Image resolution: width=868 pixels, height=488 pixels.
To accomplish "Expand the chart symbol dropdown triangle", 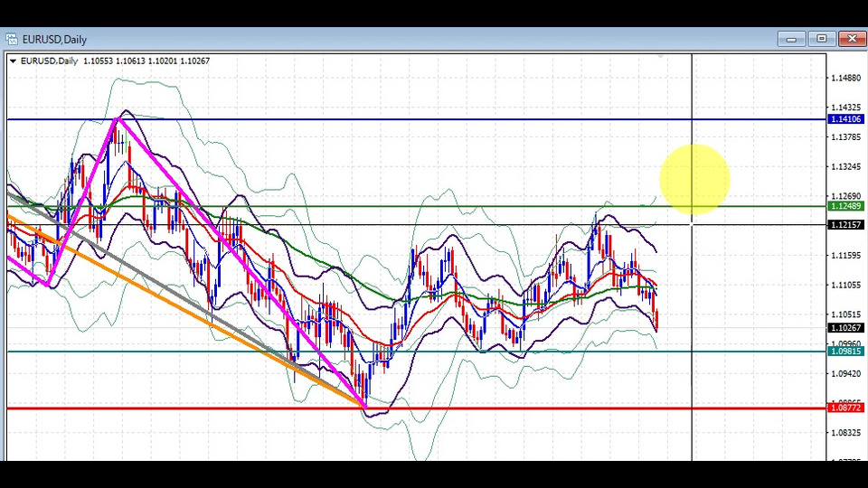I will [13, 61].
